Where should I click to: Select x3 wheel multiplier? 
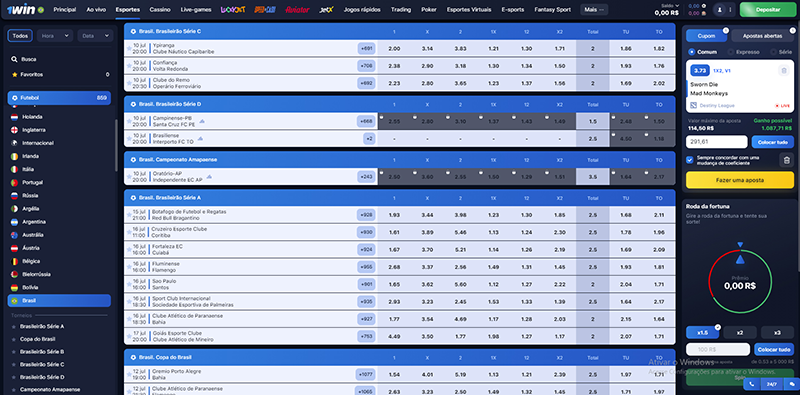[777, 332]
